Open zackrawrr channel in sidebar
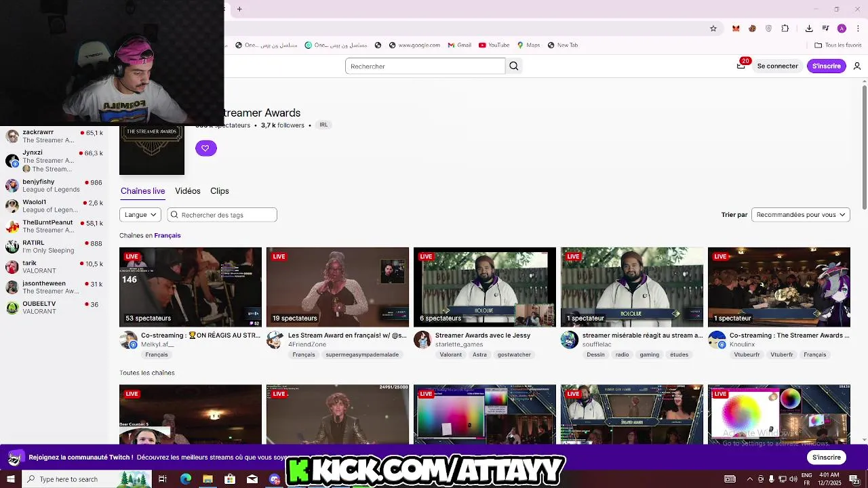Image resolution: width=868 pixels, height=488 pixels. pyautogui.click(x=54, y=136)
